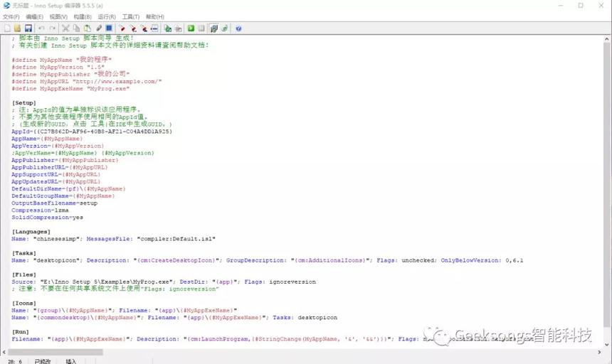This screenshot has width=612, height=364.
Task: Pause execution with the pause toolbar icon
Action: pos(201,28)
